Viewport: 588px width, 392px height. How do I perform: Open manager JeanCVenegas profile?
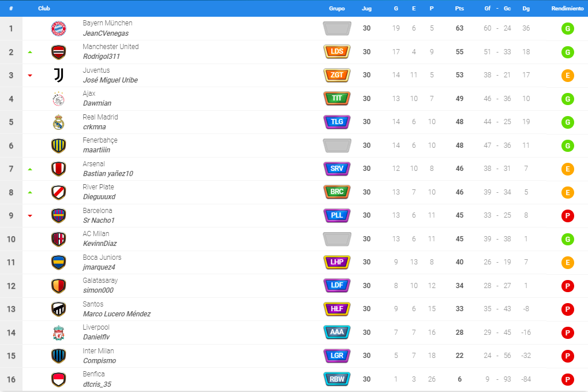(106, 33)
